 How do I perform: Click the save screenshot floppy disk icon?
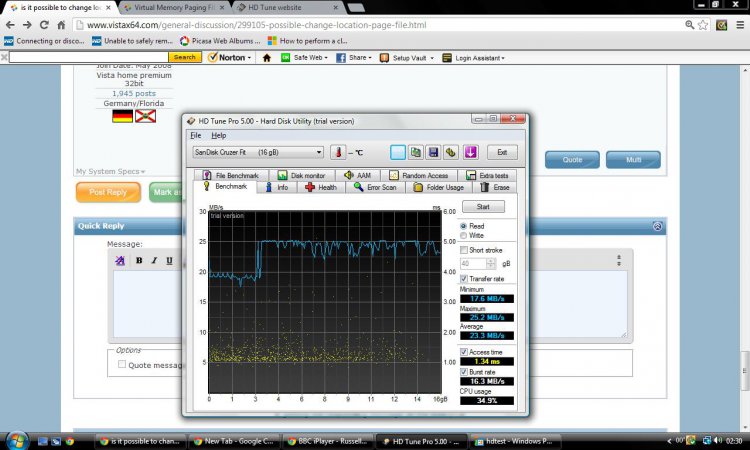[434, 153]
